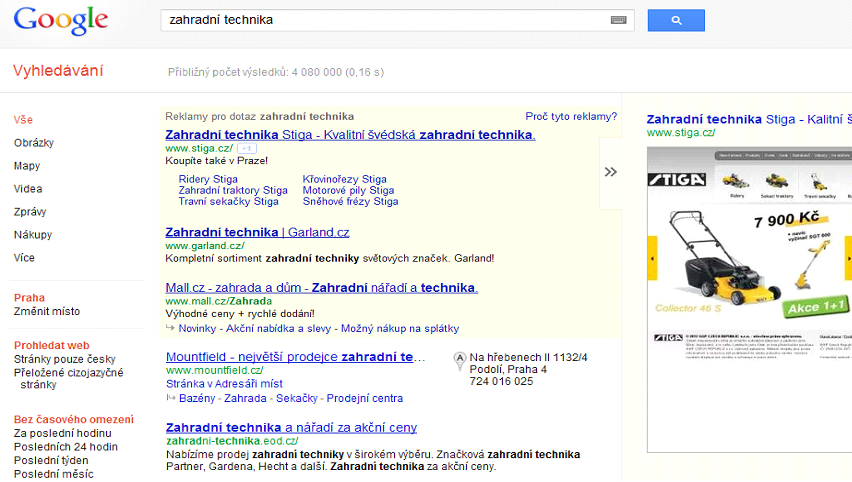The width and height of the screenshot is (852, 482).
Task: Open the Stiga website preview thumbnail
Action: pos(749,299)
